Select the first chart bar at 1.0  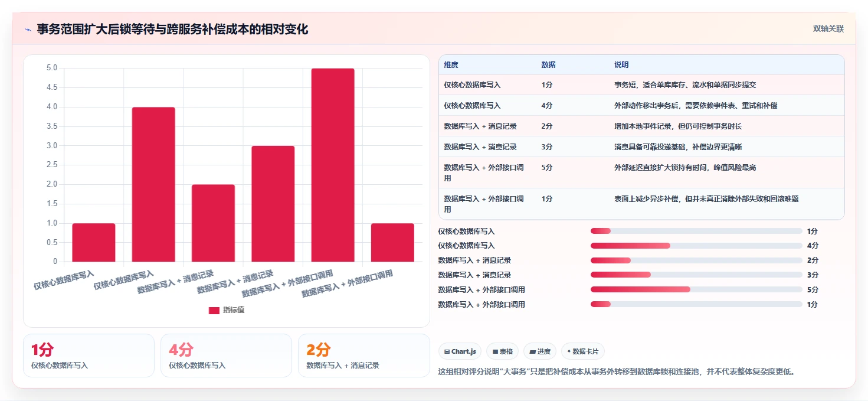94,242
